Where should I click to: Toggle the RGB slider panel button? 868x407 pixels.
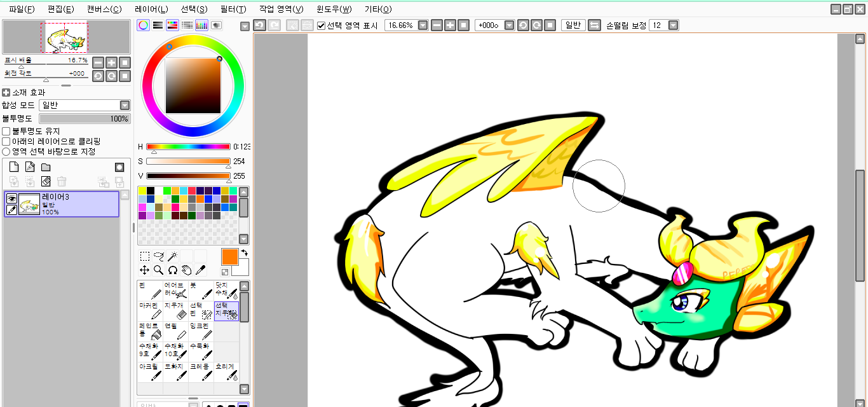(158, 25)
